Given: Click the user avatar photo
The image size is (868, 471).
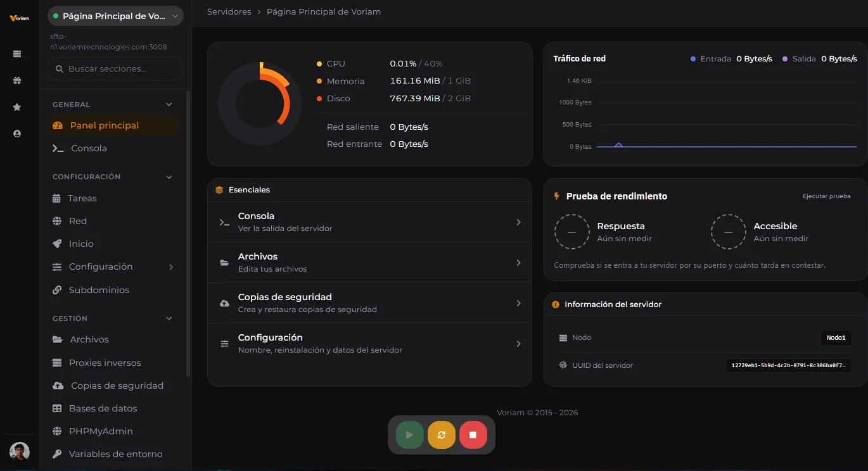Looking at the screenshot, I should click(x=20, y=452).
